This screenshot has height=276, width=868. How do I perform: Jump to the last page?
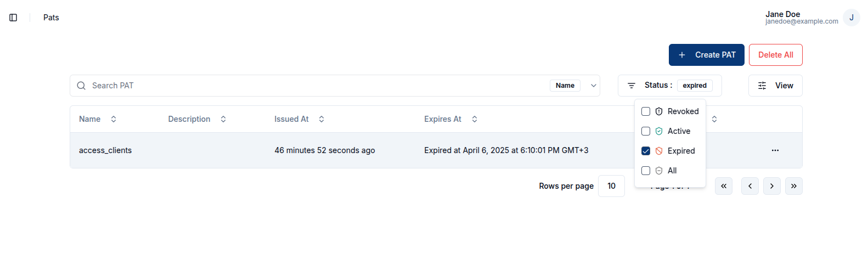[793, 186]
